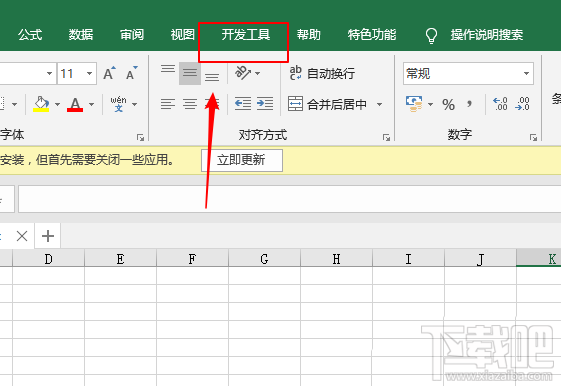The image size is (561, 386).
Task: Open the 帮助 tab
Action: (x=308, y=35)
